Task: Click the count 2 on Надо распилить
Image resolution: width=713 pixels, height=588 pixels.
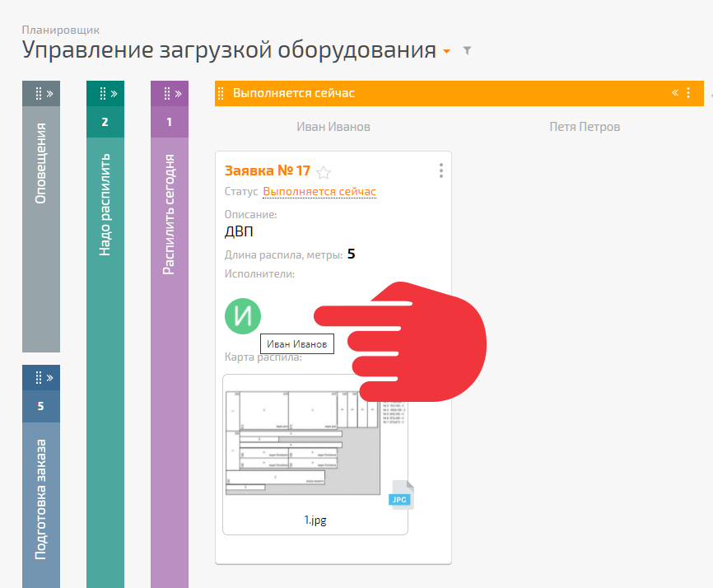Action: coord(105,122)
